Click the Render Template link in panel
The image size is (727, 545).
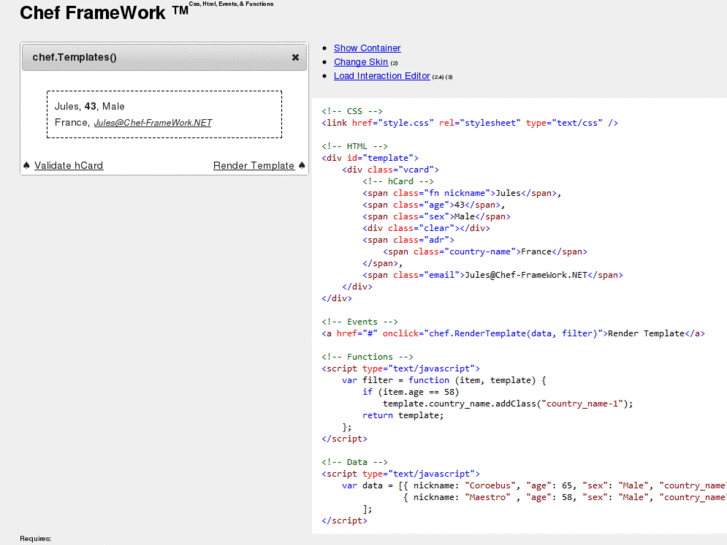[x=254, y=166]
